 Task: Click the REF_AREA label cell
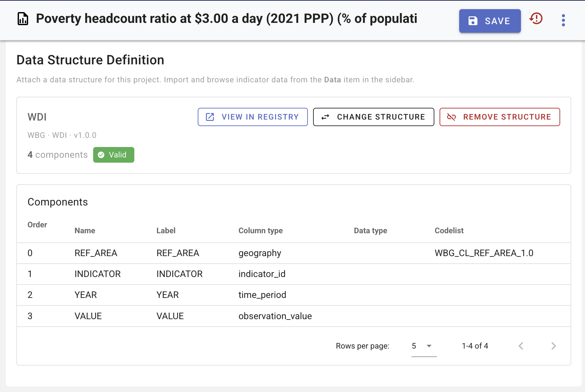pyautogui.click(x=178, y=253)
